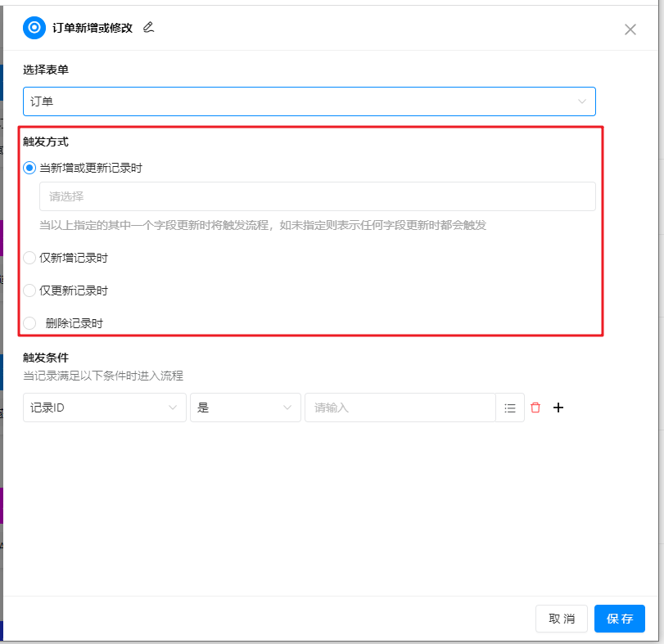
Task: Open the 请选择 trigger field selector
Action: (x=317, y=196)
